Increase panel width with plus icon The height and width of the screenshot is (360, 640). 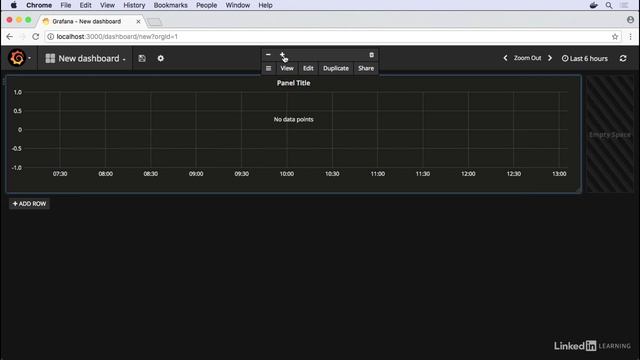point(282,54)
